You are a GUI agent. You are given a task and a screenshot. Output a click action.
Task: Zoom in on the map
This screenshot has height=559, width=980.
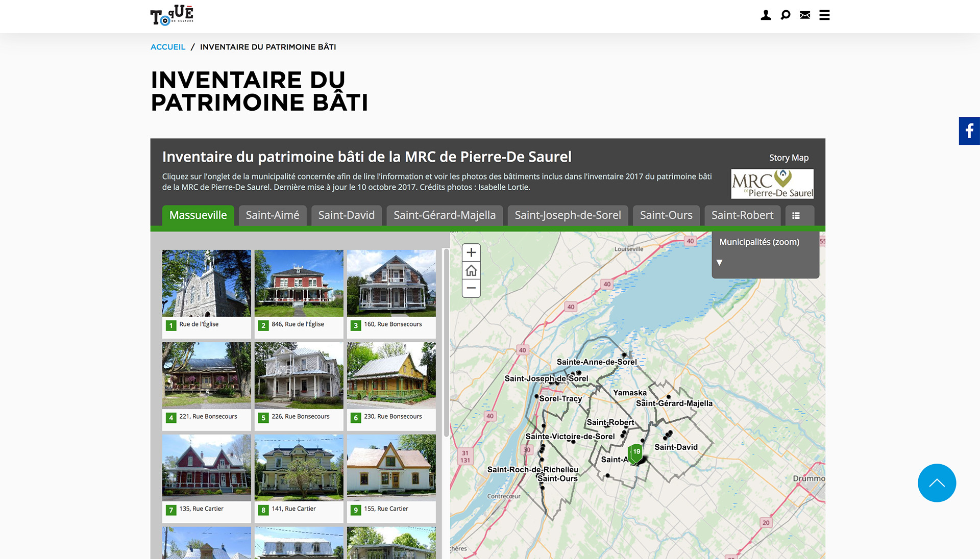pos(471,252)
